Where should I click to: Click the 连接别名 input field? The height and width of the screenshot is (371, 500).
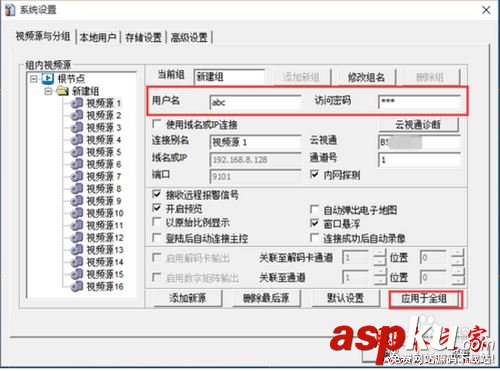pyautogui.click(x=255, y=142)
